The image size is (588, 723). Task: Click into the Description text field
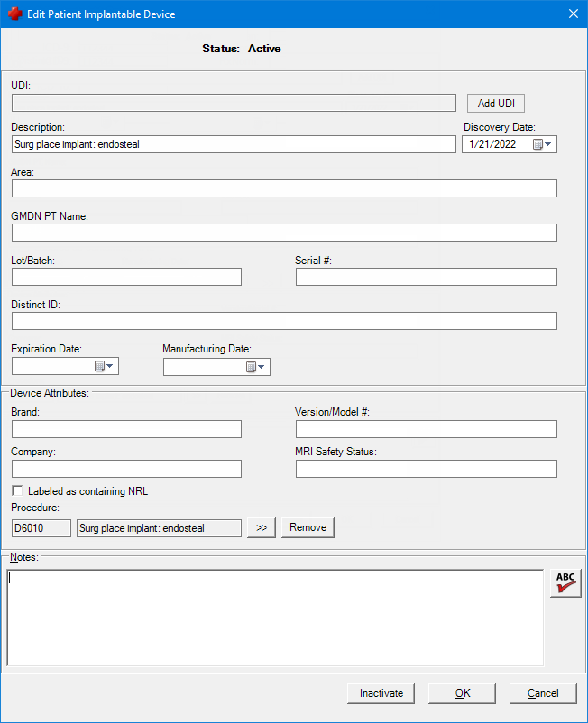tap(234, 144)
